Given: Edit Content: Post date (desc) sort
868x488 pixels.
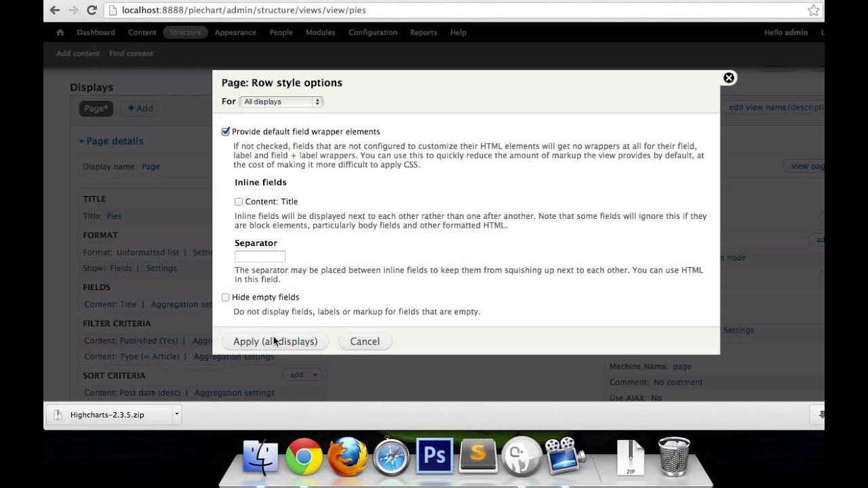Looking at the screenshot, I should pos(132,393).
